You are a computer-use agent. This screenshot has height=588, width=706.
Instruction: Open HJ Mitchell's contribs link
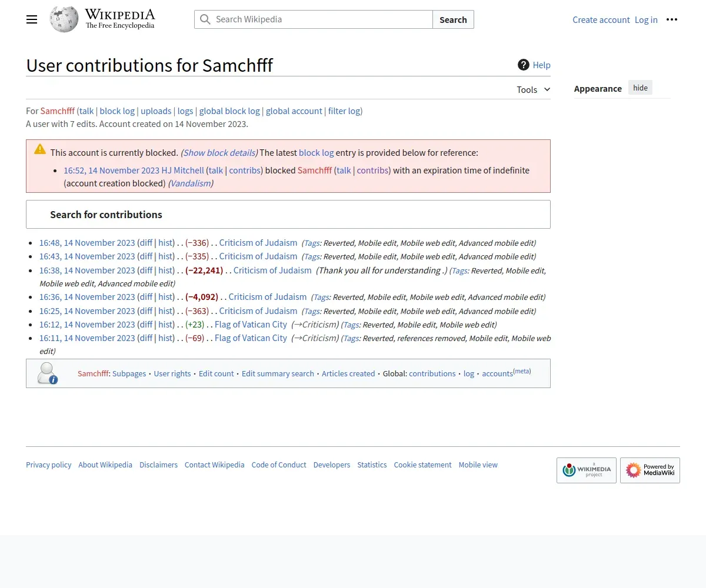click(x=245, y=170)
